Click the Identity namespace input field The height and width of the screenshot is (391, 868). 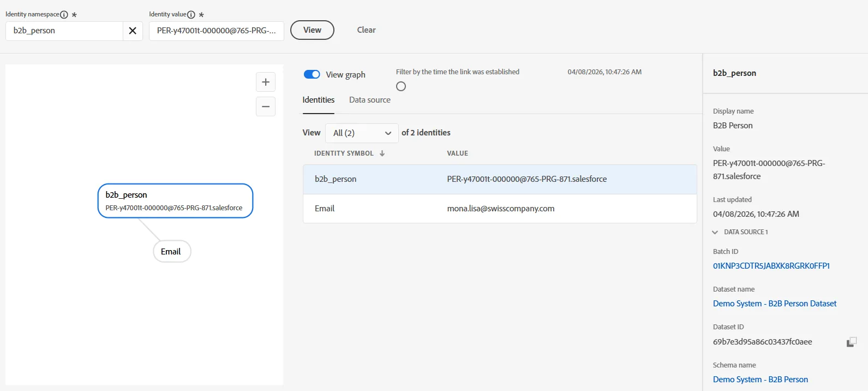(x=64, y=31)
